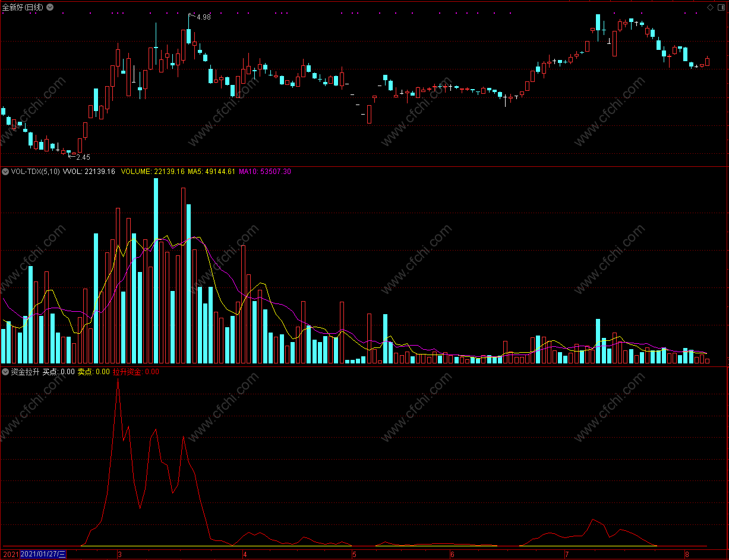Image resolution: width=729 pixels, height=560 pixels.
Task: Jump to month 8 on time axis
Action: (687, 555)
